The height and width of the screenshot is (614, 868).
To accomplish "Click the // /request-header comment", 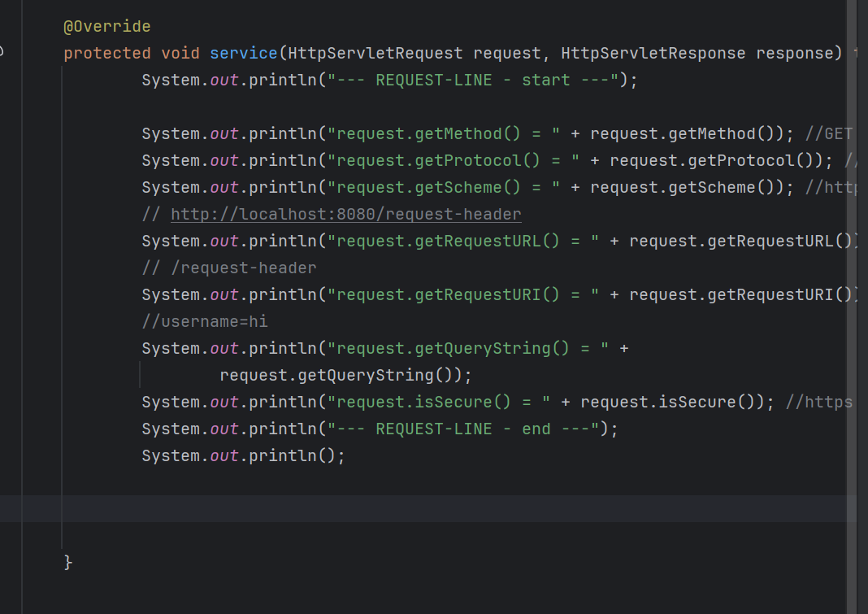I will (x=229, y=268).
